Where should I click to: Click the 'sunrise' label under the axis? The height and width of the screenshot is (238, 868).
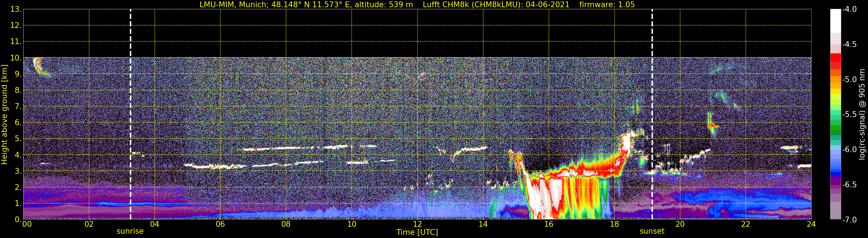130,231
